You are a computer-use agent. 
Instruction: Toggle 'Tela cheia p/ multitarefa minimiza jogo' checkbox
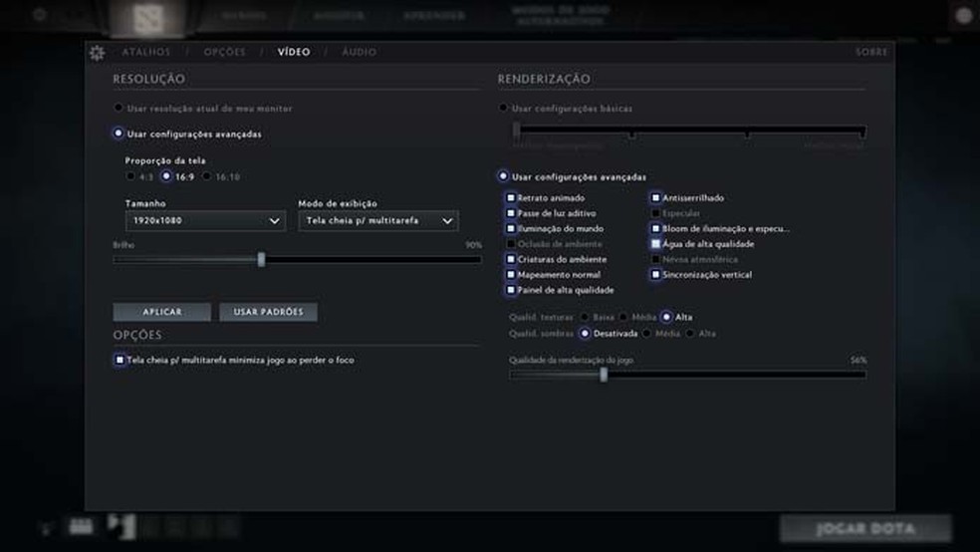tap(120, 360)
